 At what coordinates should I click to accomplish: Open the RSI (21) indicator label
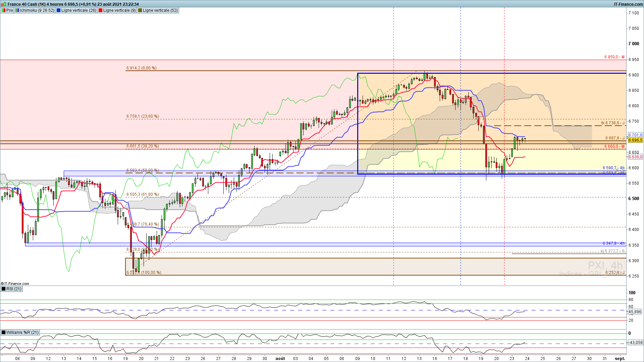[x=14, y=289]
